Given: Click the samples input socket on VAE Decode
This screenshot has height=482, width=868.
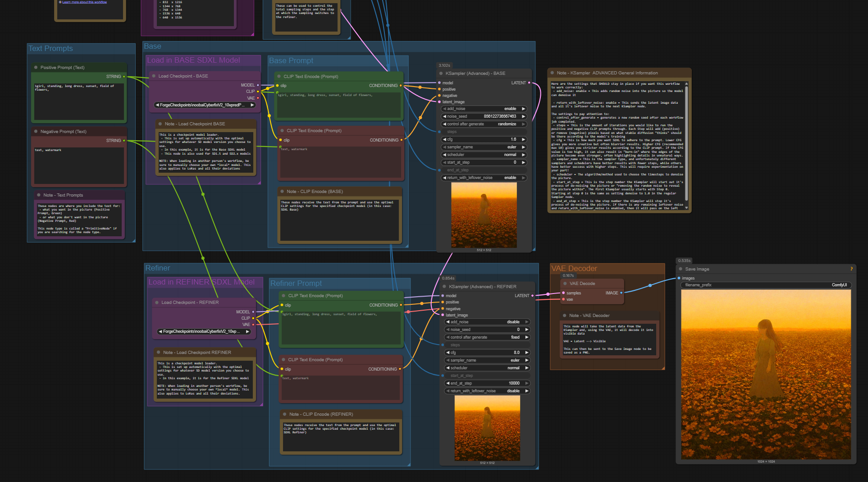Looking at the screenshot, I should [563, 293].
